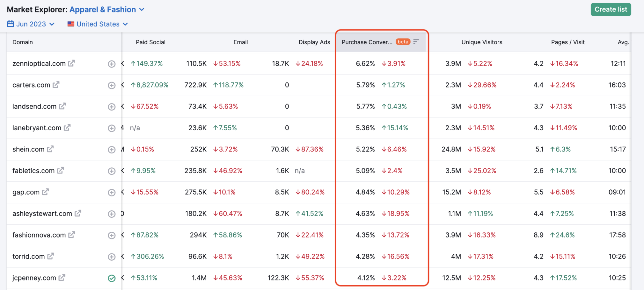Select gap.com conversion change 10.29%
Viewport: 644px width, 290px height.
coord(396,192)
